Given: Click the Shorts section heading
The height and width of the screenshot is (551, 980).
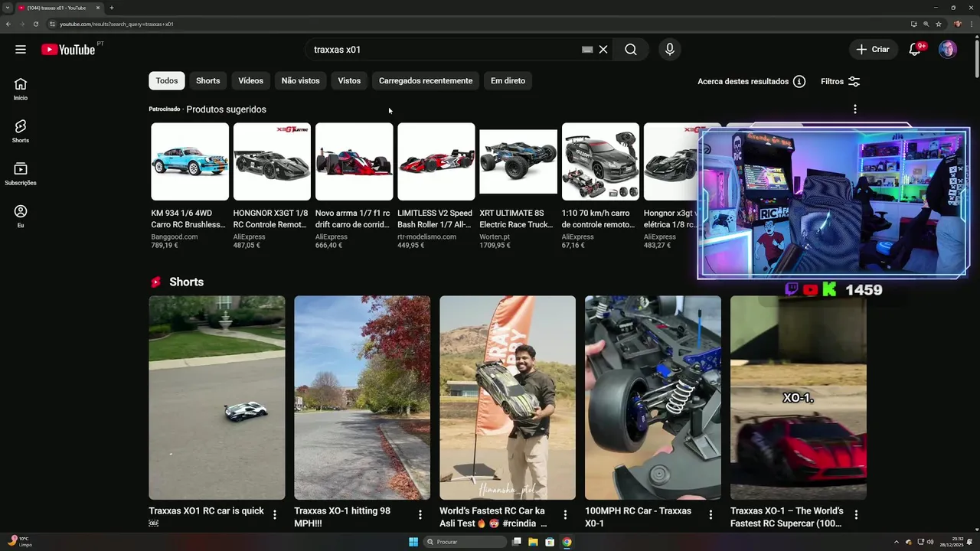Looking at the screenshot, I should coord(186,282).
